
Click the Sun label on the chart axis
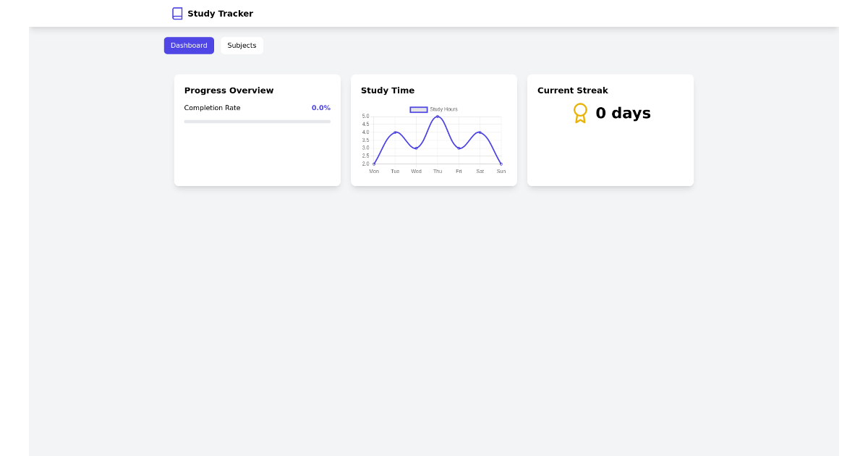(501, 172)
